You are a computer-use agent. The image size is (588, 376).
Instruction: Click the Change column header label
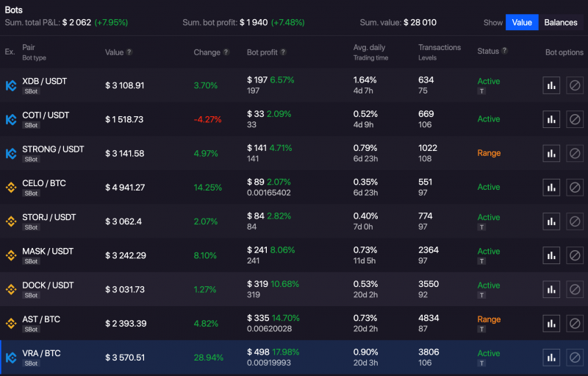coord(207,52)
